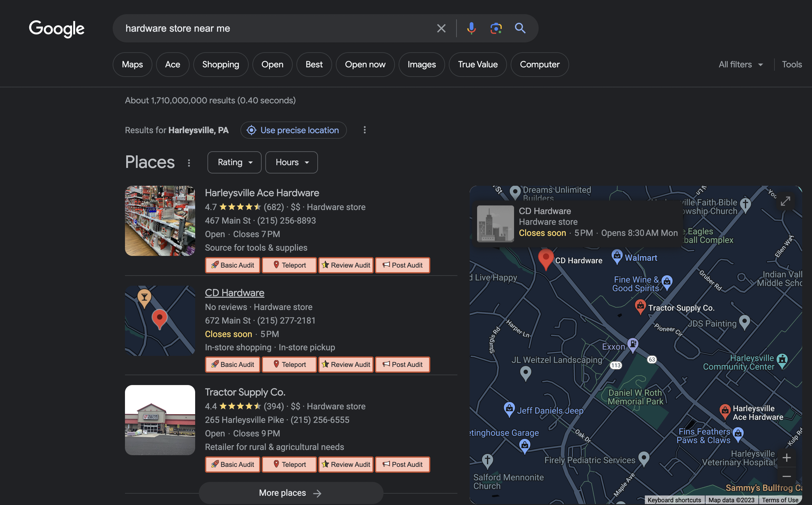The image size is (812, 505).
Task: Open three-dot menu next to precise location
Action: tap(364, 130)
